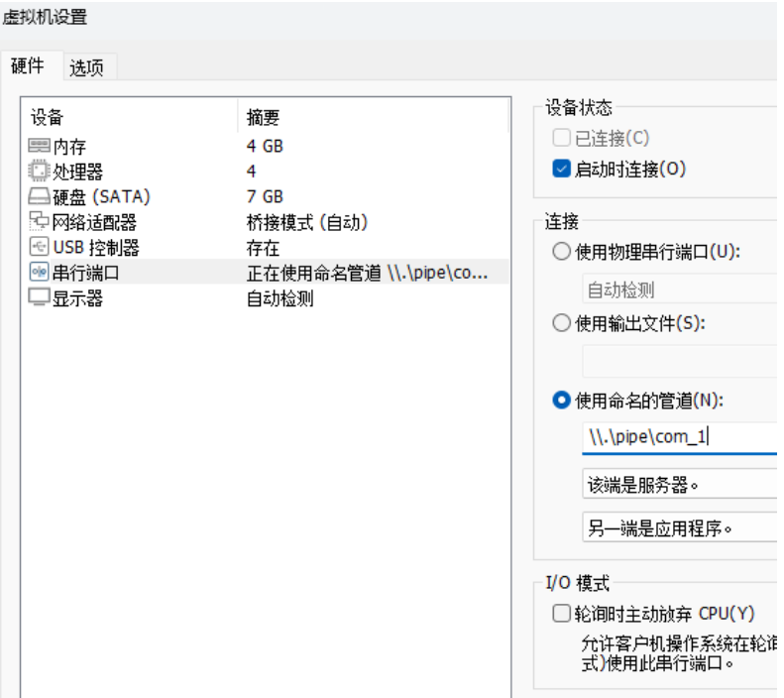Click the processor count 4 summary
The height and width of the screenshot is (698, 784).
[x=251, y=171]
